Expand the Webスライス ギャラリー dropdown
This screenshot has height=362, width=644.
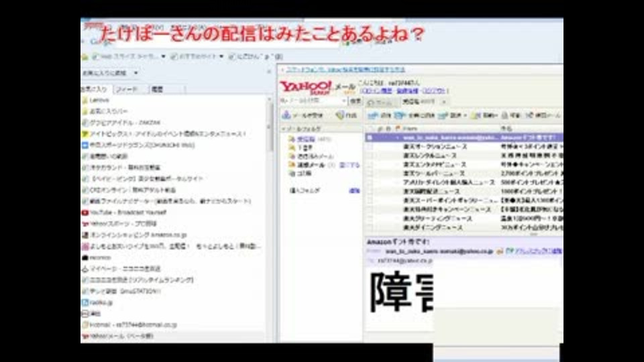coord(164,56)
